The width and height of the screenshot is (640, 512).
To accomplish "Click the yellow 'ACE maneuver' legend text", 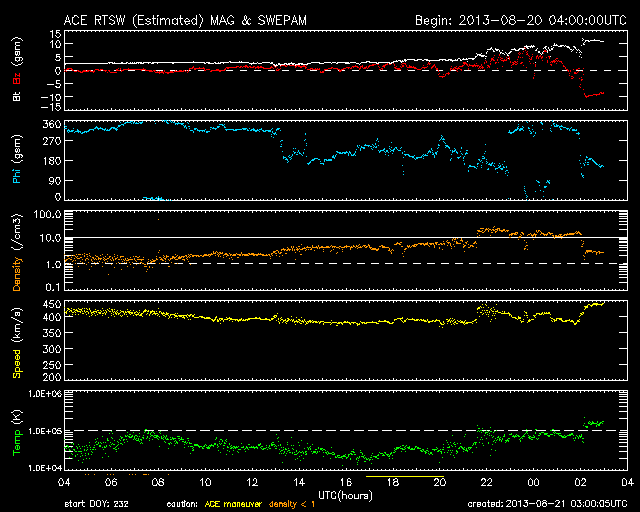I will point(233,504).
